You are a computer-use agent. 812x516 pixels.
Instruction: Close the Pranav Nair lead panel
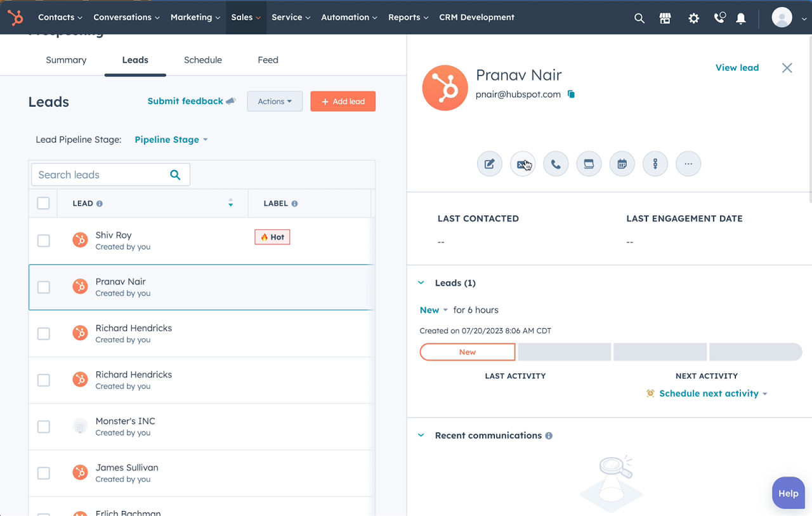[x=787, y=68]
